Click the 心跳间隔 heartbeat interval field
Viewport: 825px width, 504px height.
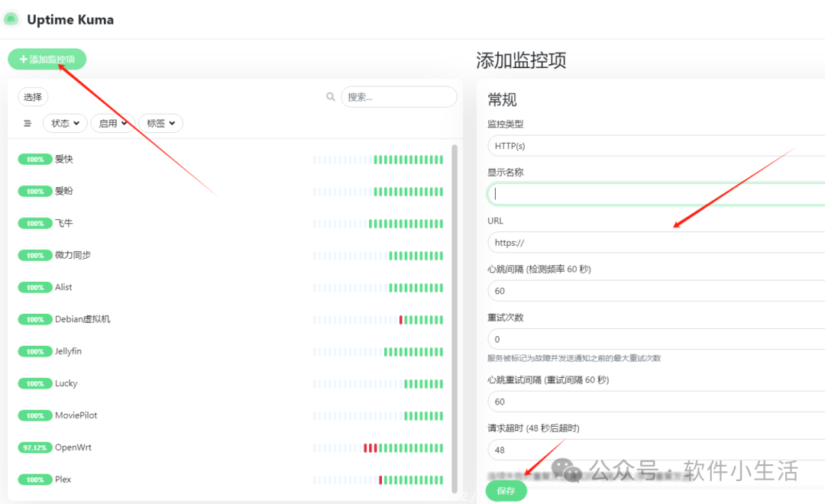coord(656,291)
